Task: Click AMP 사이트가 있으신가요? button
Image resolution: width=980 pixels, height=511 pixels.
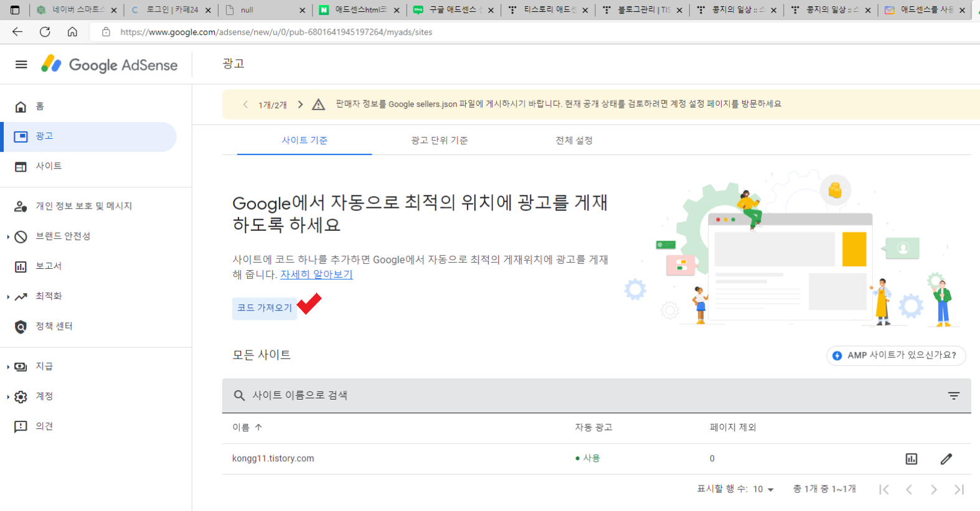Action: pos(896,355)
